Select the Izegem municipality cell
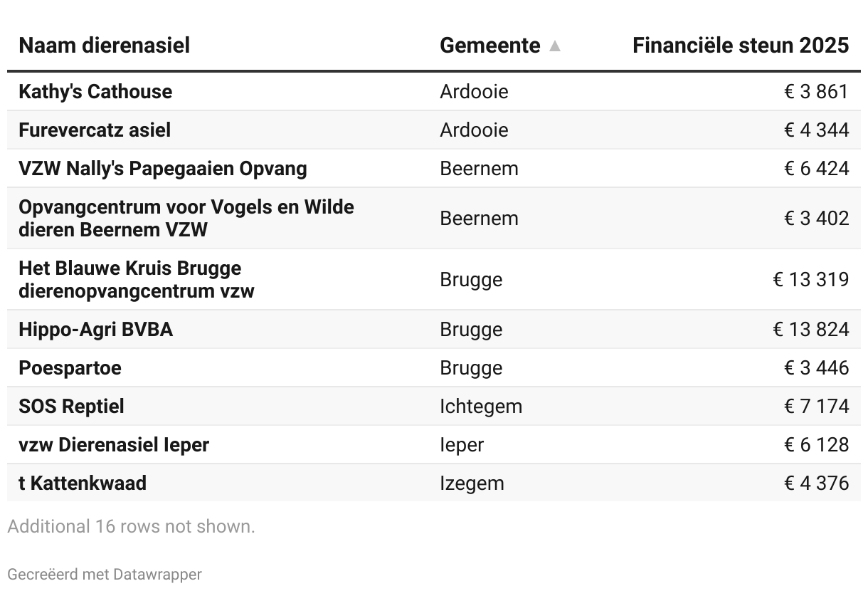868x591 pixels. (x=472, y=483)
